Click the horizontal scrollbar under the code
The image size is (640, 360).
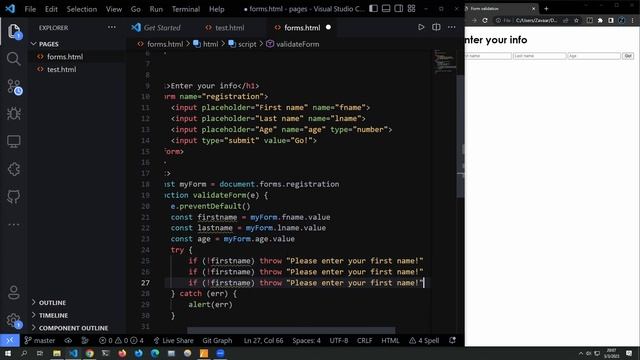point(291,330)
